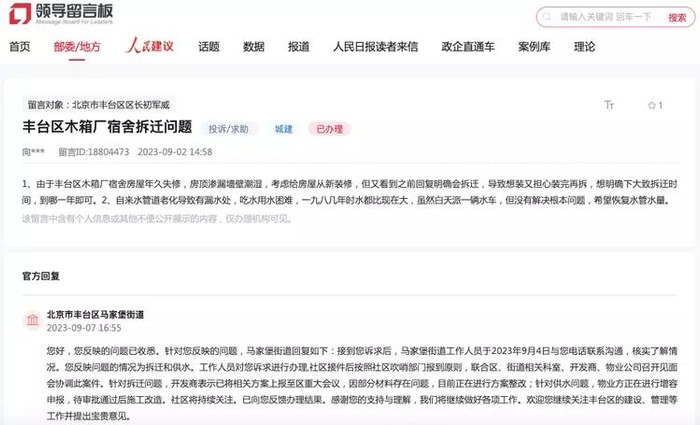Open the 人民日报读者来信 navigation tab
Viewport: 700px width, 425px height.
coord(375,46)
